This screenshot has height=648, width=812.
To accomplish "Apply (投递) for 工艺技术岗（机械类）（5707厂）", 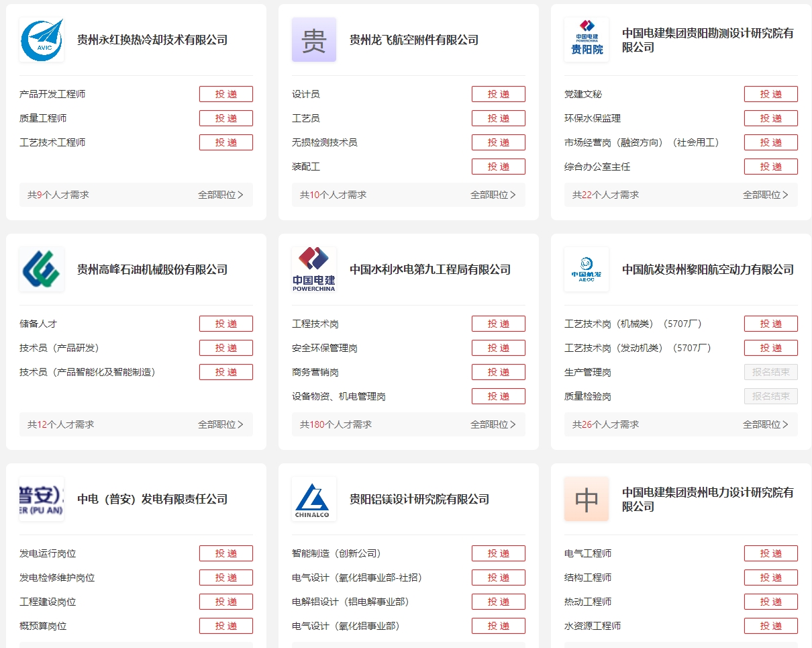I will [x=771, y=324].
